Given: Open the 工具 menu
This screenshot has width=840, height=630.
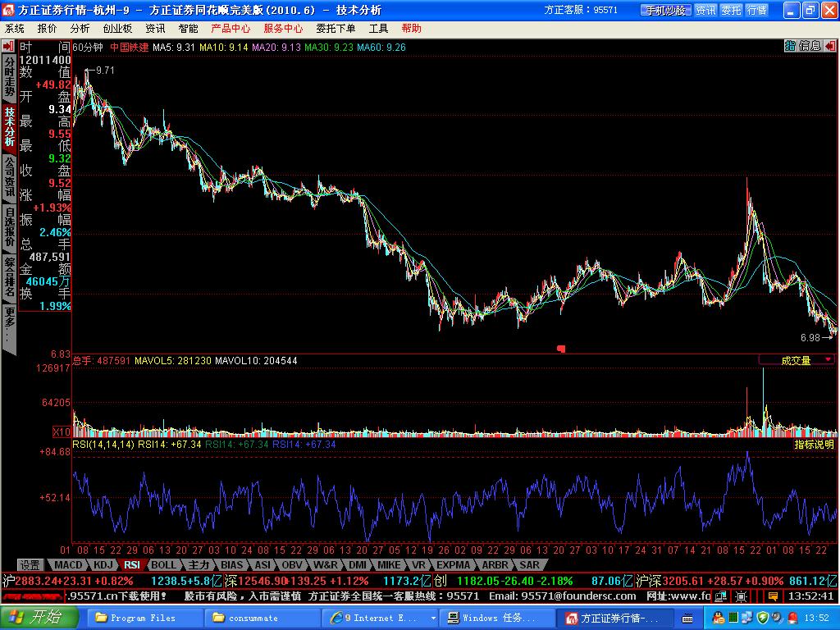Looking at the screenshot, I should tap(378, 29).
